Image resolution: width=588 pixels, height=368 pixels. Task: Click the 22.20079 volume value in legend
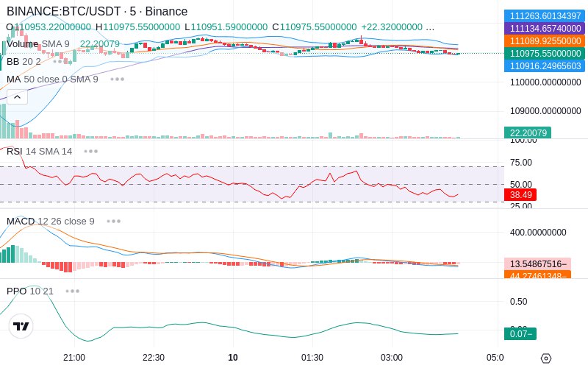(100, 44)
